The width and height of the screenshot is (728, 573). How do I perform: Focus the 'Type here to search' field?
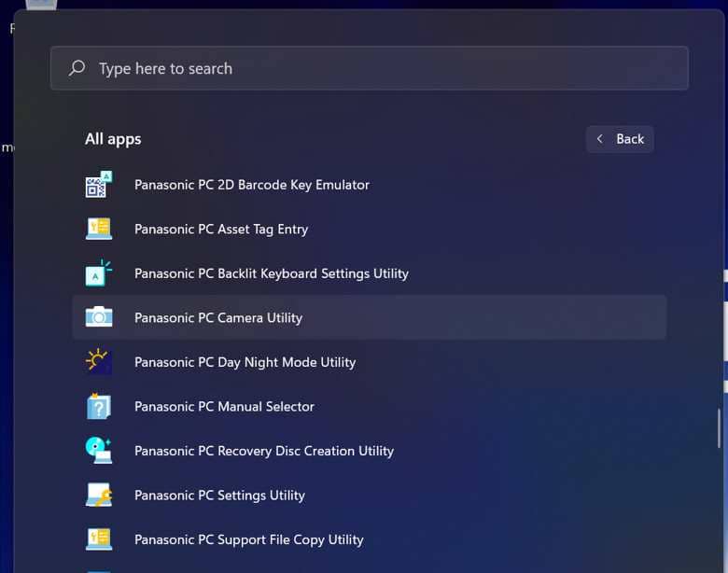tap(369, 68)
